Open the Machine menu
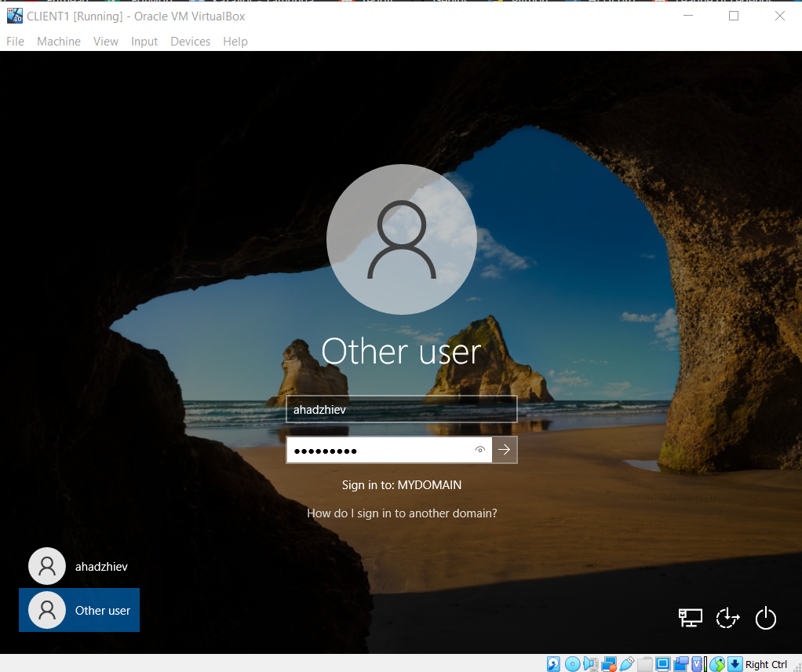Screen dimensions: 802x672 [x=59, y=42]
